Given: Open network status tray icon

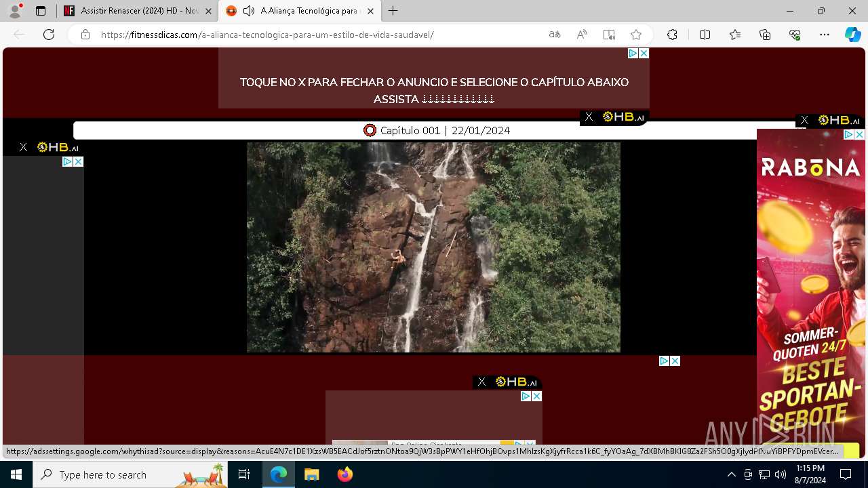Looking at the screenshot, I should point(764,474).
